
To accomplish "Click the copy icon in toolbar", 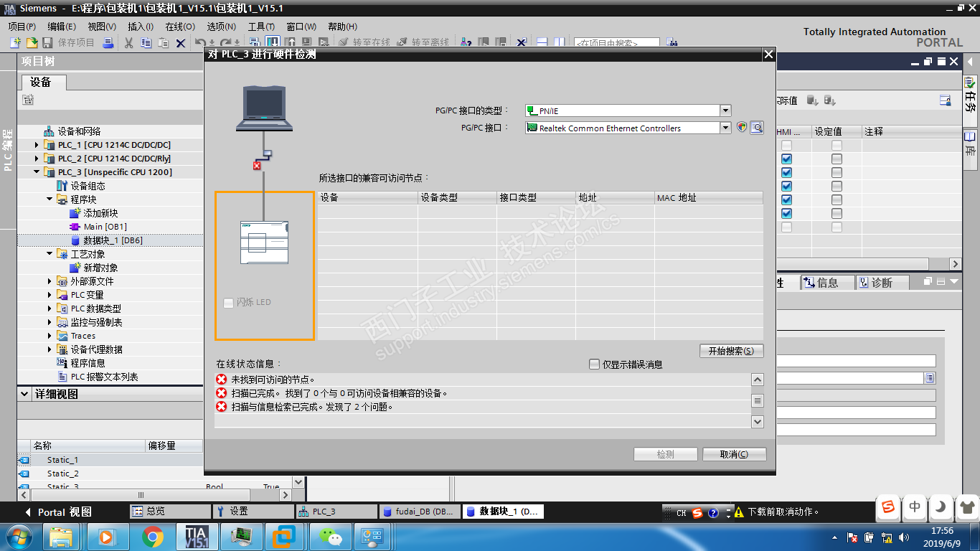I will click(x=146, y=43).
